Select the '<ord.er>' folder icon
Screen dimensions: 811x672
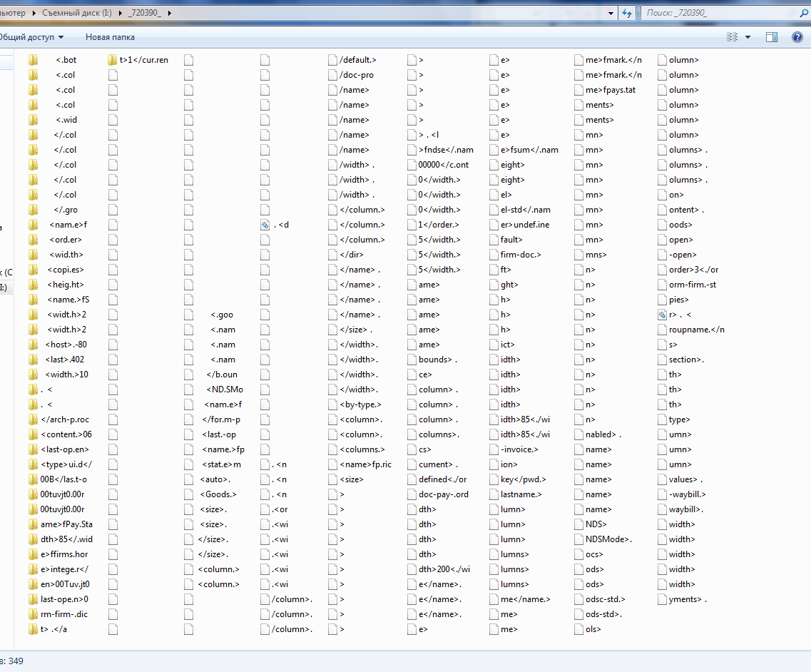(33, 240)
